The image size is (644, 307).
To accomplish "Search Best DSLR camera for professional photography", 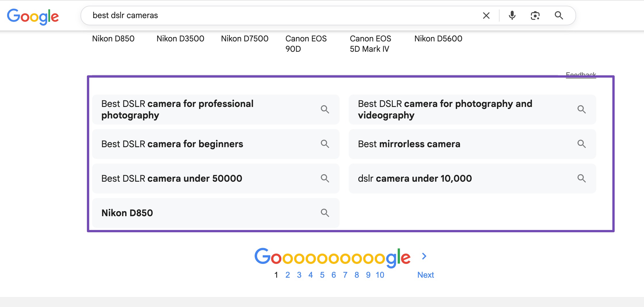I will point(216,110).
